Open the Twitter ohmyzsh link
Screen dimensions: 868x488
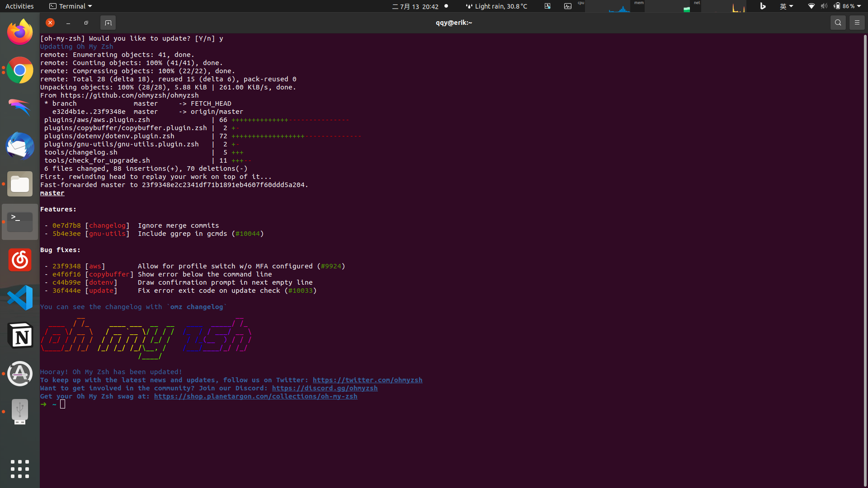368,380
